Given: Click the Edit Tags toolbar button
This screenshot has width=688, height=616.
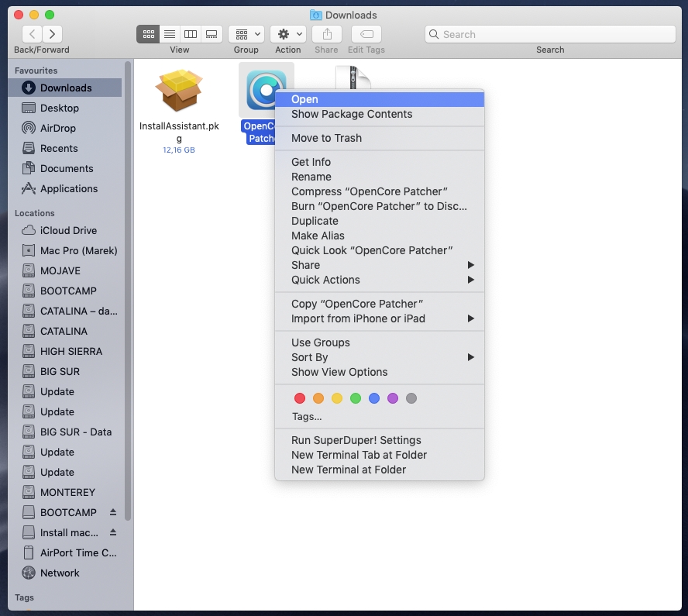Looking at the screenshot, I should click(x=366, y=34).
